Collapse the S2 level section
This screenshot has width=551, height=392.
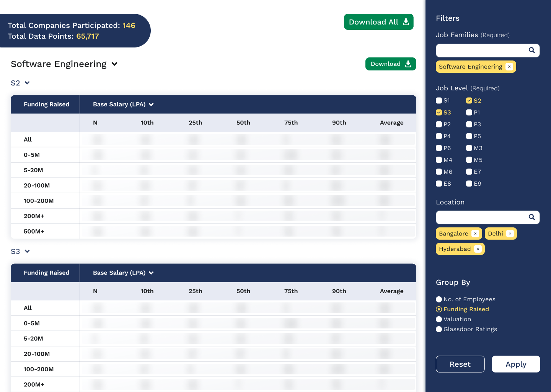tap(27, 83)
